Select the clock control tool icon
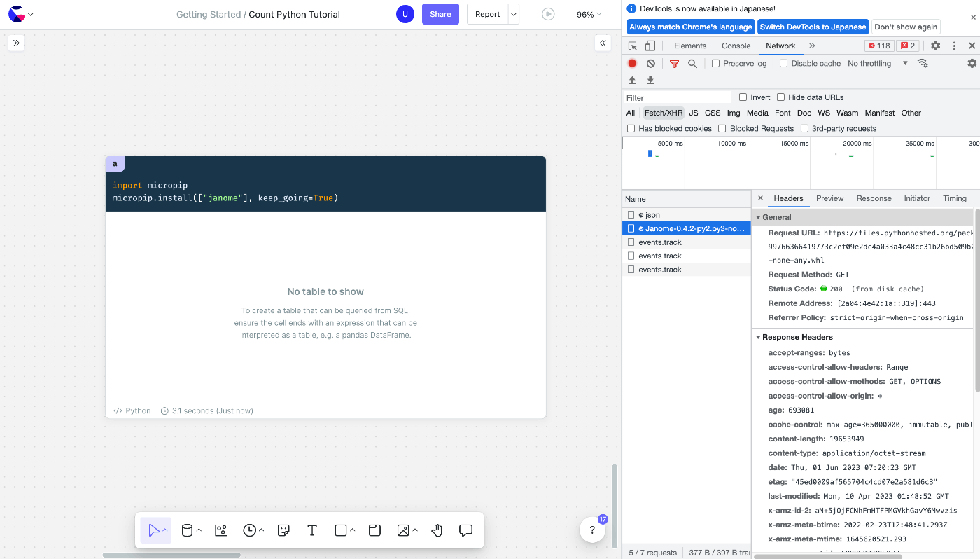The image size is (980, 559). click(x=250, y=530)
